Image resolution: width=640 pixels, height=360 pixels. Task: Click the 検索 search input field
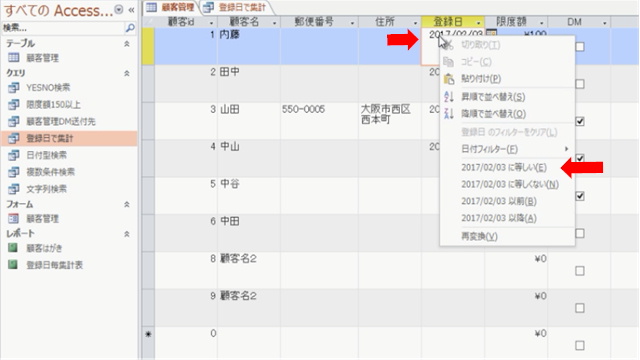[62, 28]
